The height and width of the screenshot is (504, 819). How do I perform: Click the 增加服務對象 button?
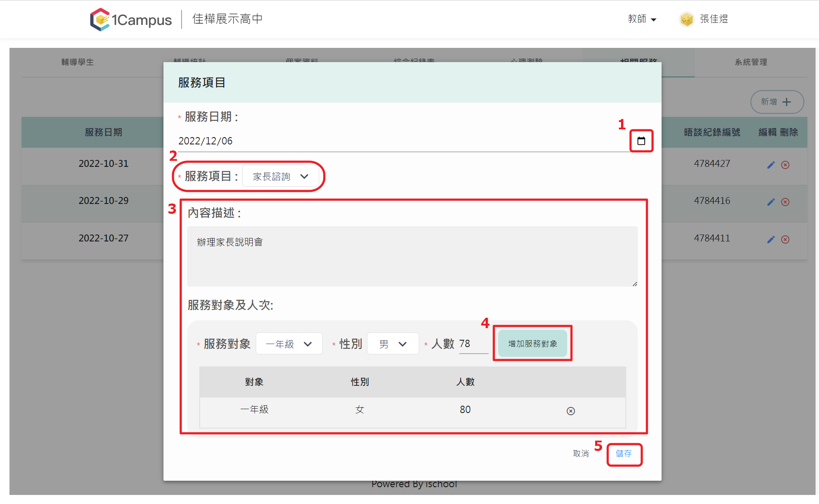533,344
